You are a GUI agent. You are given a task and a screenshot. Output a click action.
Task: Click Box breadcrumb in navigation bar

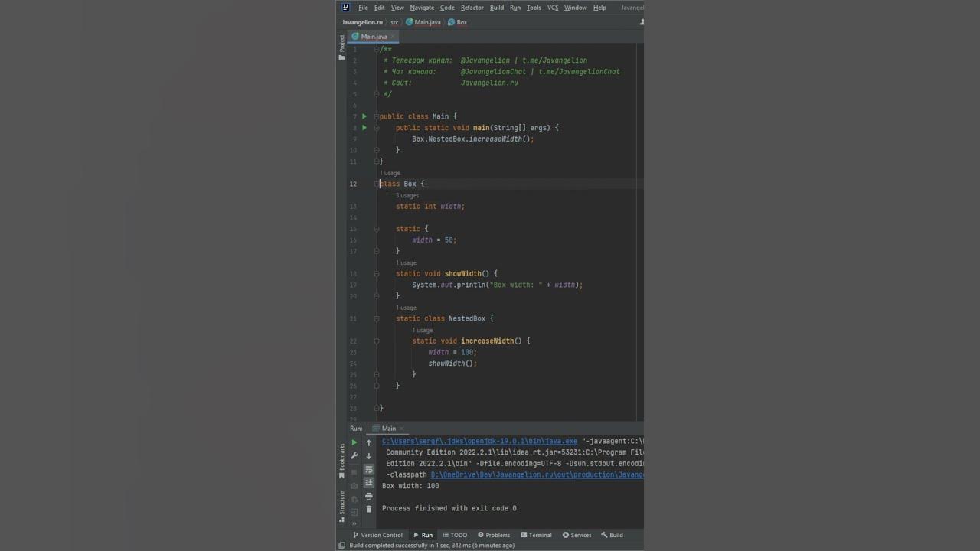pos(457,22)
